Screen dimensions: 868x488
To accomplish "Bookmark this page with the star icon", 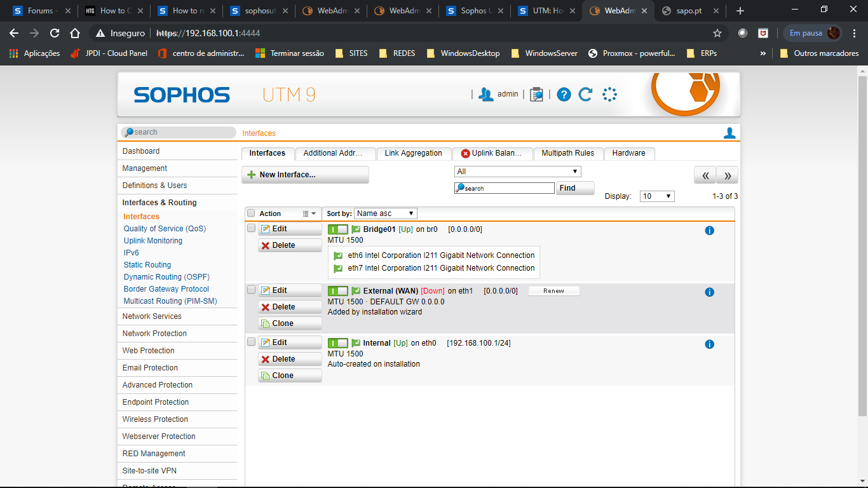I will coord(717,33).
